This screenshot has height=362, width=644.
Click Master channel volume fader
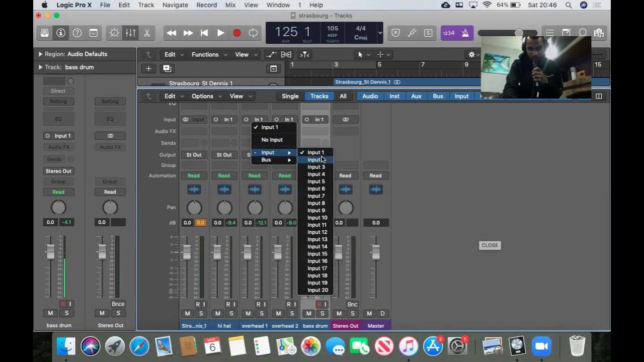click(x=375, y=252)
